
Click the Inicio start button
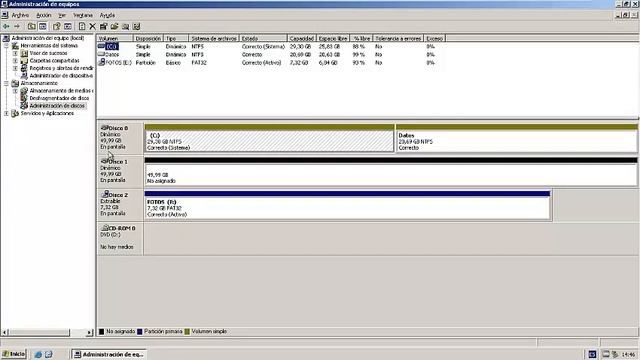pos(13,354)
